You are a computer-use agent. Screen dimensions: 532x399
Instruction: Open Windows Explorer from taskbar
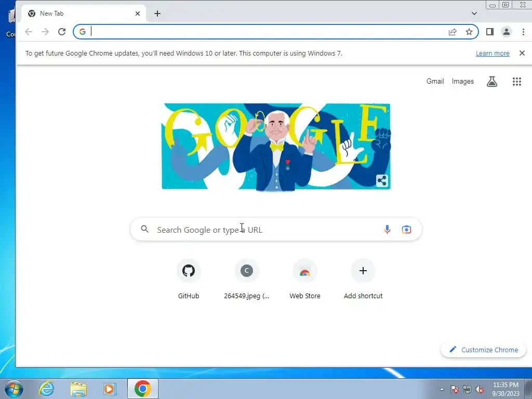(78, 389)
